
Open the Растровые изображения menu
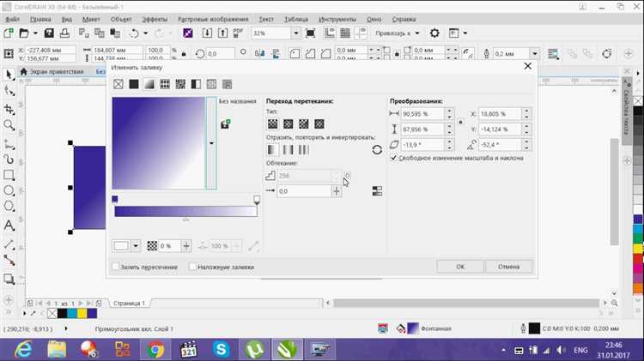pyautogui.click(x=213, y=19)
